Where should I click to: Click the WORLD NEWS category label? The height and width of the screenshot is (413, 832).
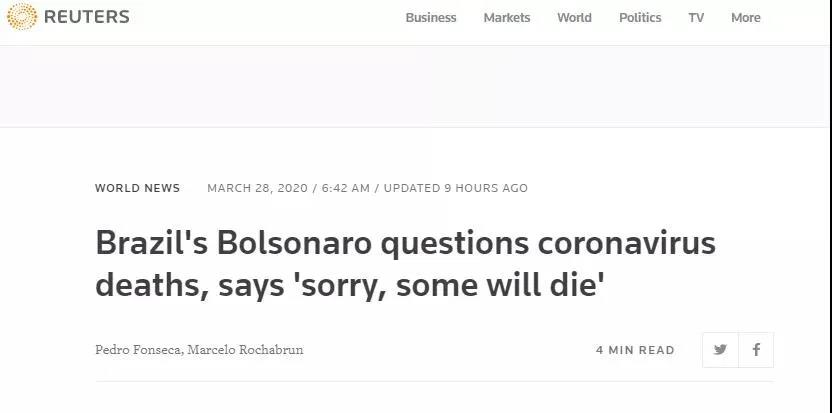[138, 188]
